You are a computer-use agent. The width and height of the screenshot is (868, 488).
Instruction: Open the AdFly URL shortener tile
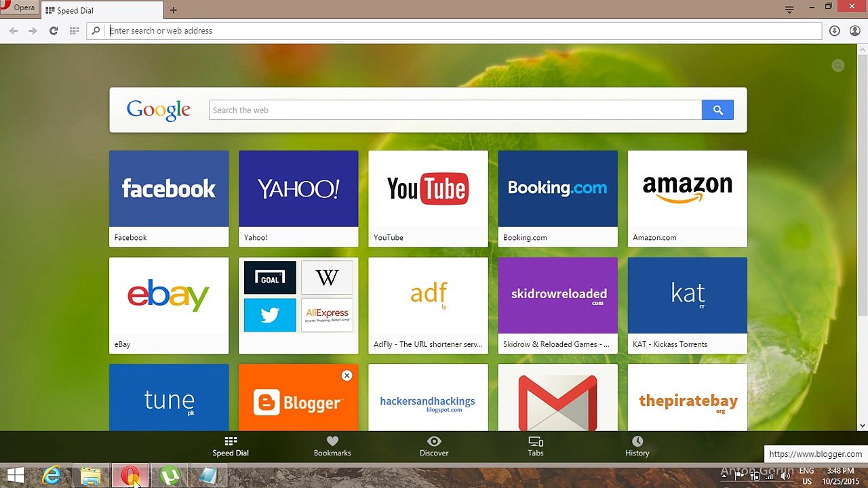coord(428,305)
